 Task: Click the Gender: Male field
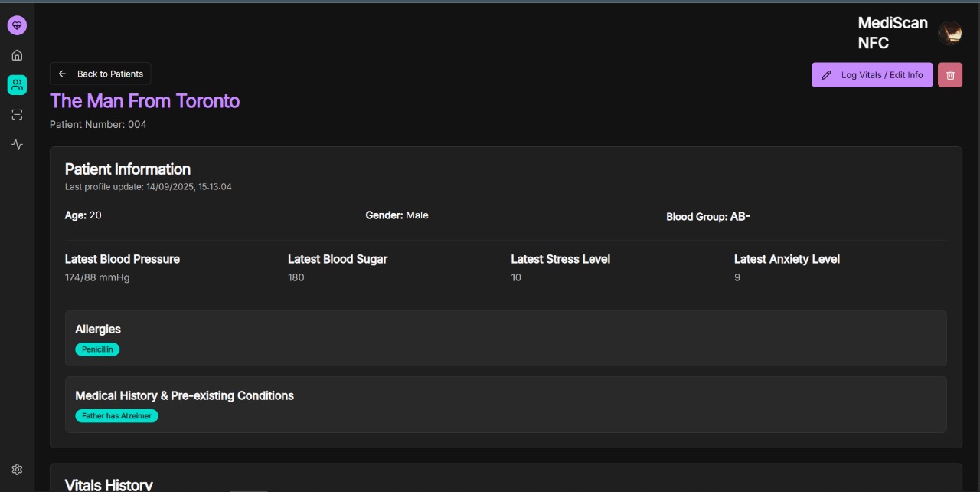[x=397, y=215]
